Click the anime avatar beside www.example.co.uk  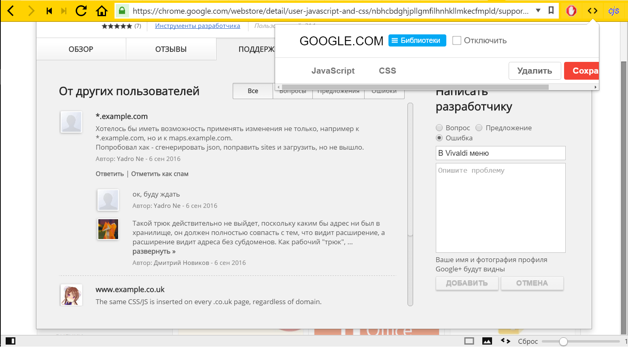point(71,295)
